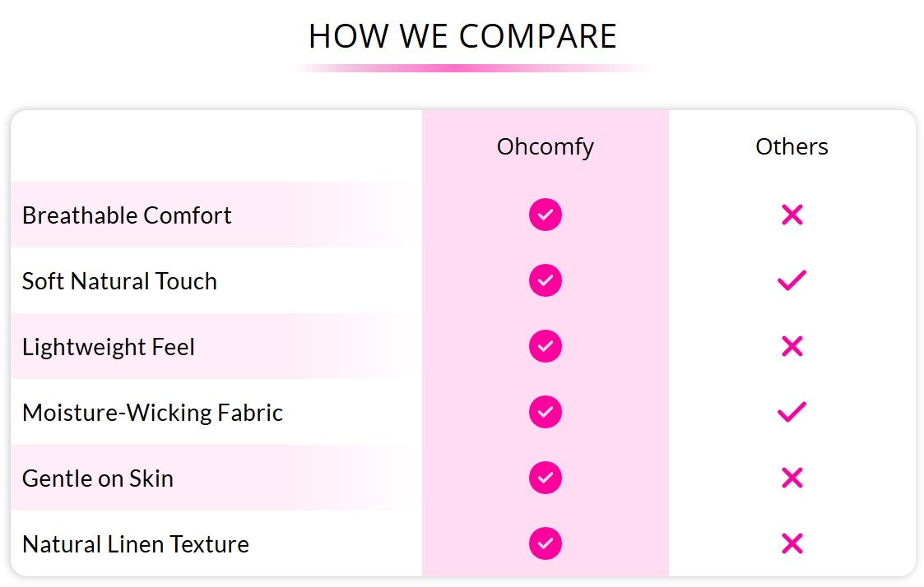Click the Gentle on Skin label
Viewport: 924px width, 587px height.
(98, 478)
